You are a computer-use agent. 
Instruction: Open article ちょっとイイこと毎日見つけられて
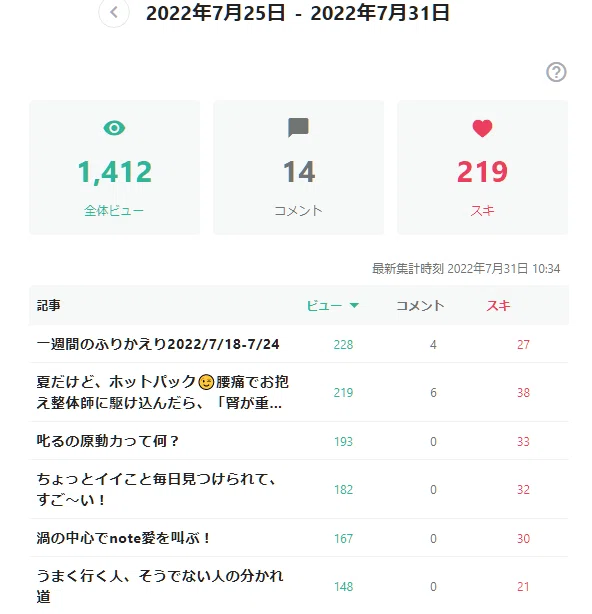[x=157, y=489]
